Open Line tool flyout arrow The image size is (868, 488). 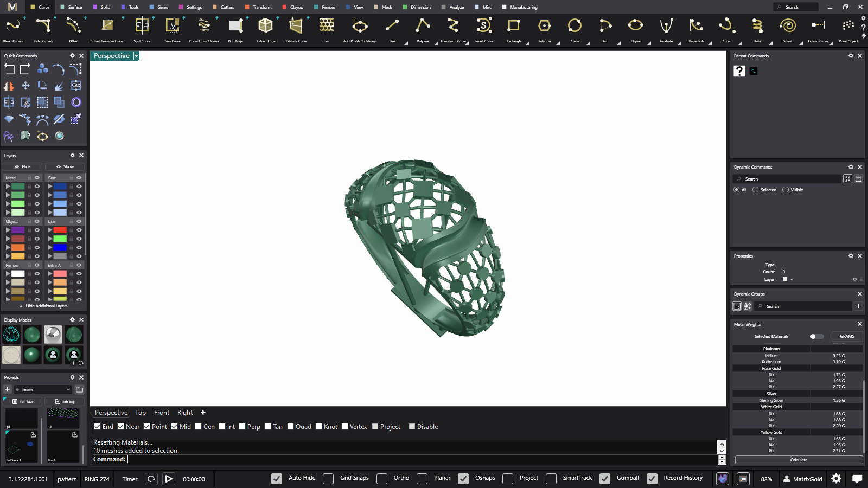pyautogui.click(x=406, y=43)
